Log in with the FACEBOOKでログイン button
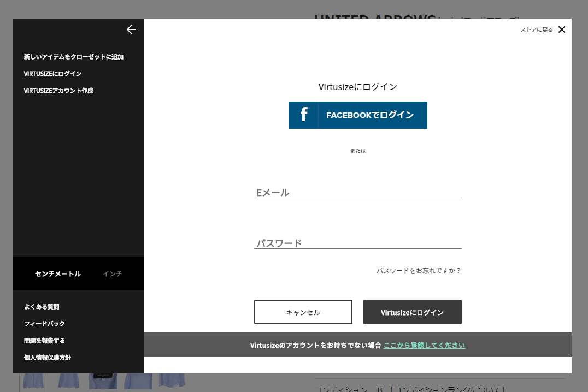588x392 pixels. coord(358,115)
